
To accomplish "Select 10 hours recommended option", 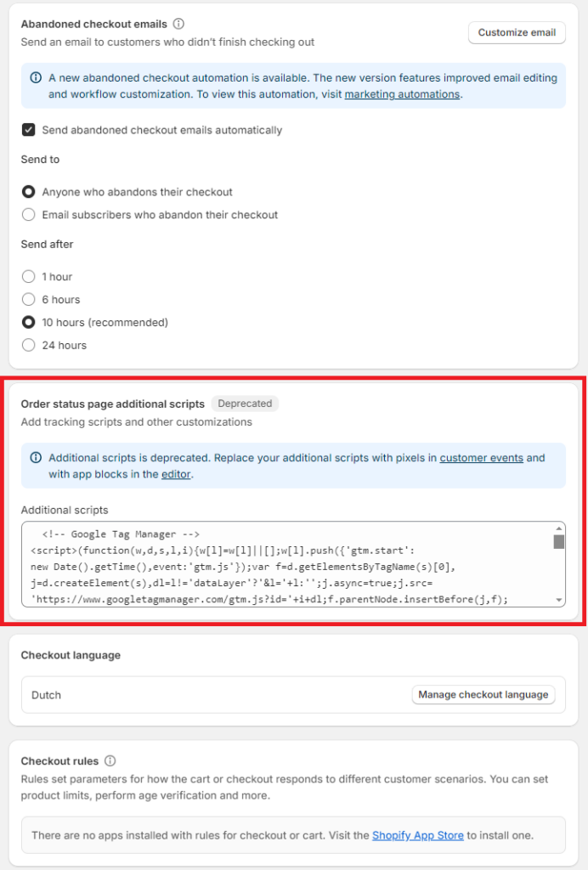I will click(29, 322).
